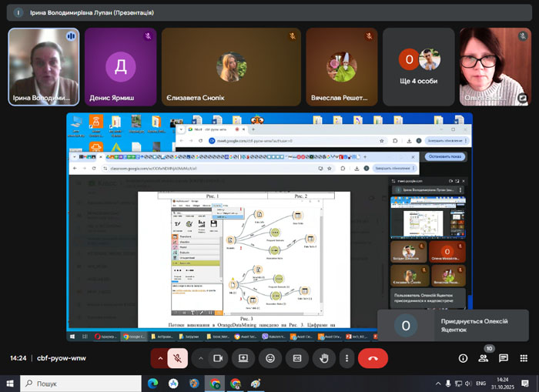Open meeting details info icon
539x392 pixels.
pos(463,358)
